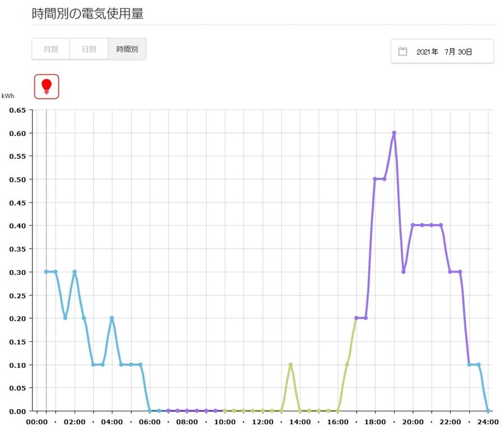Click the calendar icon in the date box
504x431 pixels.
pyautogui.click(x=403, y=52)
